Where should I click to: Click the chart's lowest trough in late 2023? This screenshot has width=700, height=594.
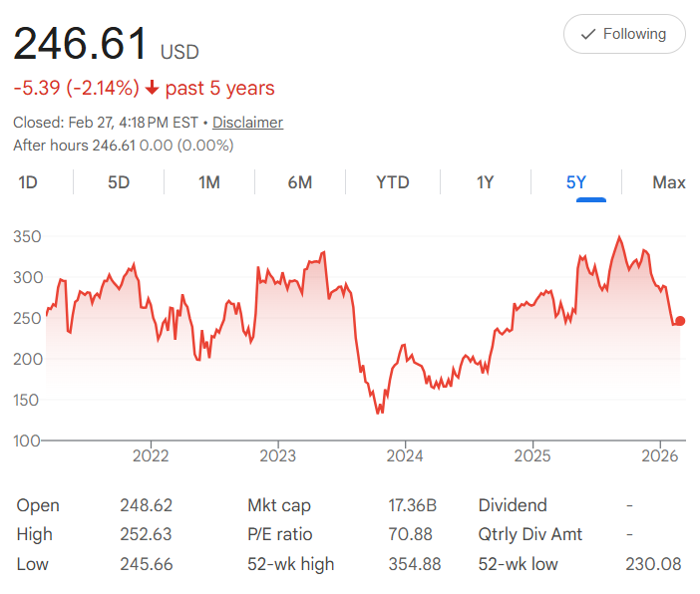coord(379,412)
